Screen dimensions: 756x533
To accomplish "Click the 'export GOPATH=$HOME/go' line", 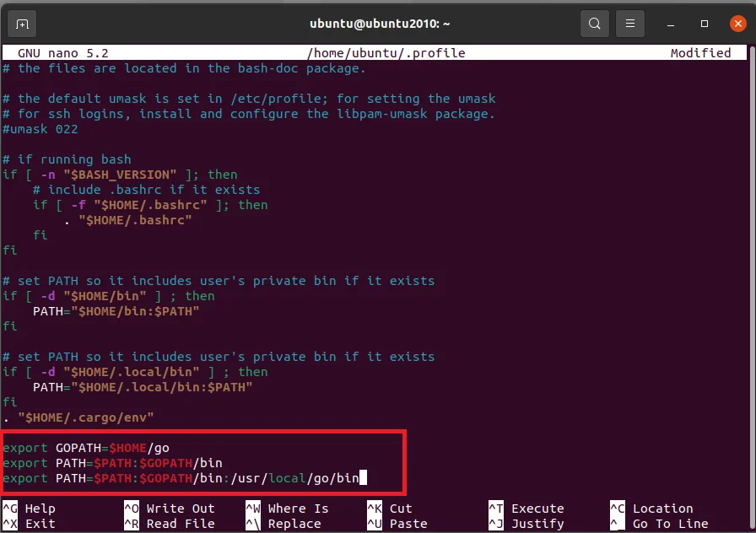I will click(86, 448).
